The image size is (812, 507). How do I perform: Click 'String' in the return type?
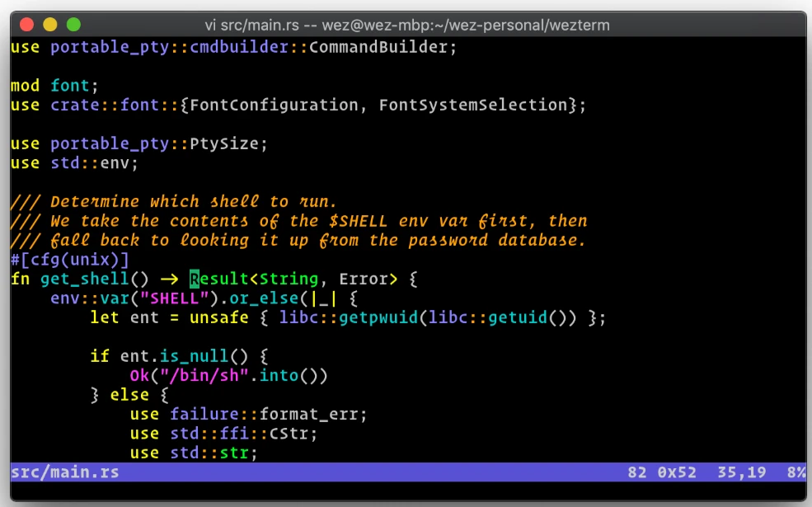(289, 279)
